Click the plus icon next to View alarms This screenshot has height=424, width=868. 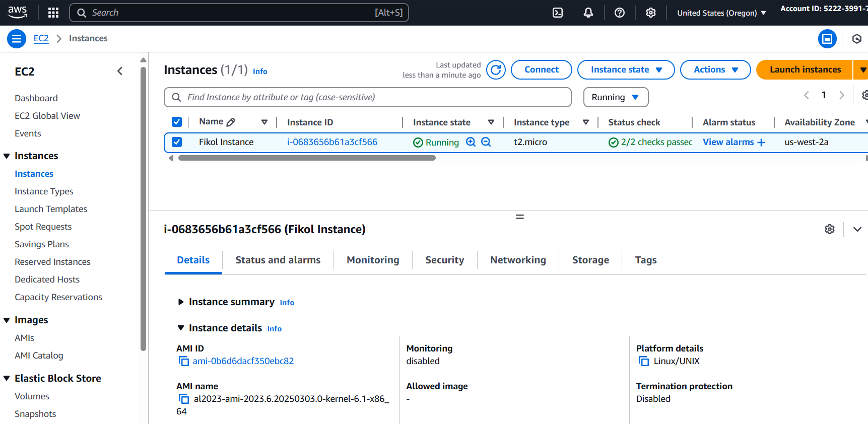point(761,143)
